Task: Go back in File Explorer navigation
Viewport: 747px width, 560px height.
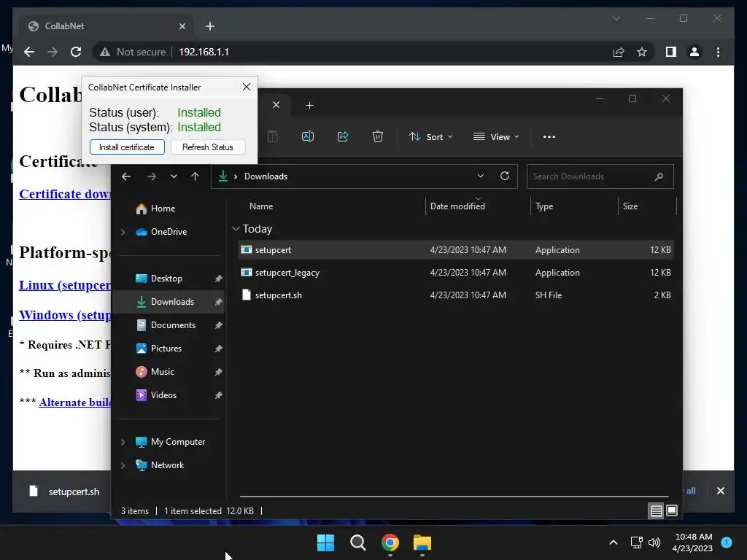Action: tap(126, 176)
